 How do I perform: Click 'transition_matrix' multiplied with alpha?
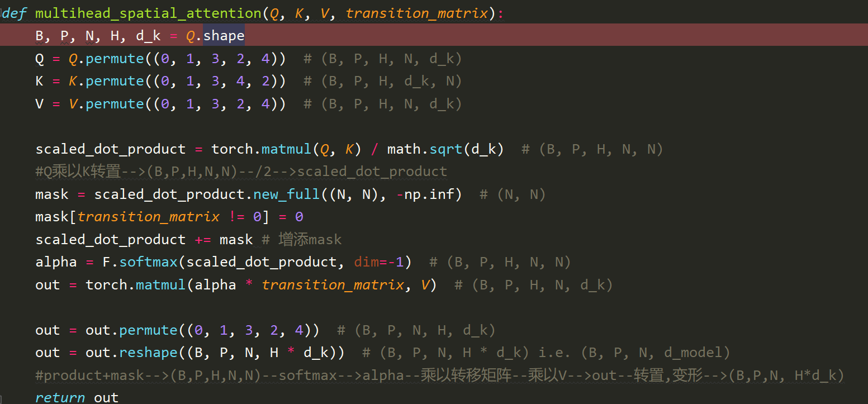click(333, 285)
